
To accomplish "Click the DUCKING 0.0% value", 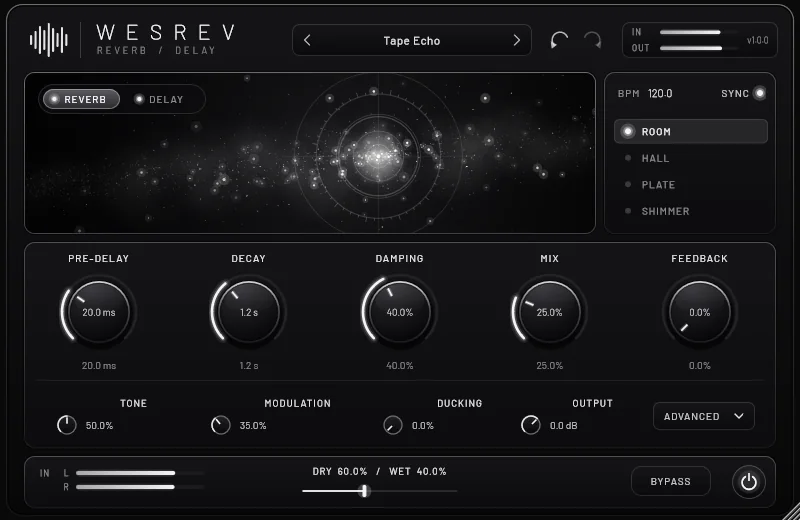I will tap(422, 426).
